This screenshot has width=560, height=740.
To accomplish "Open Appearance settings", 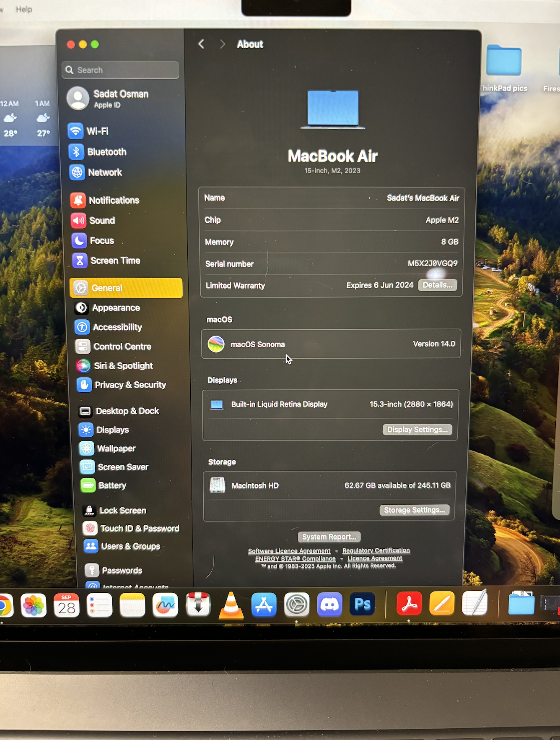I will point(107,308).
